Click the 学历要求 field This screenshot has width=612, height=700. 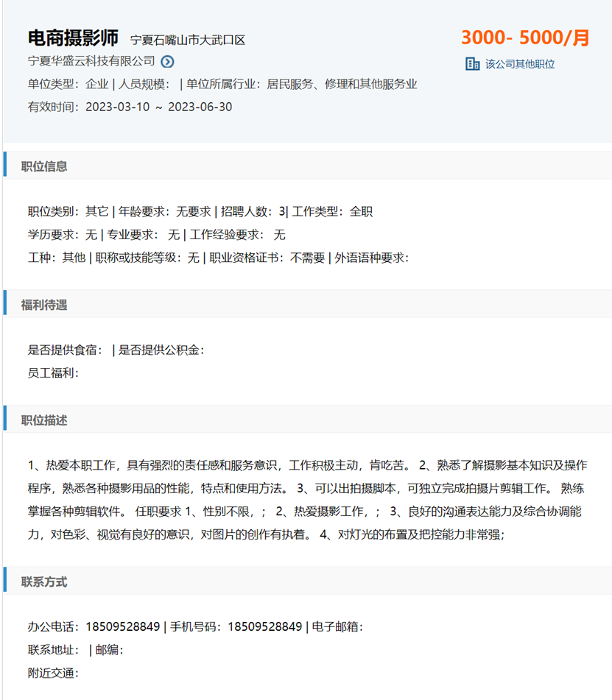point(62,235)
